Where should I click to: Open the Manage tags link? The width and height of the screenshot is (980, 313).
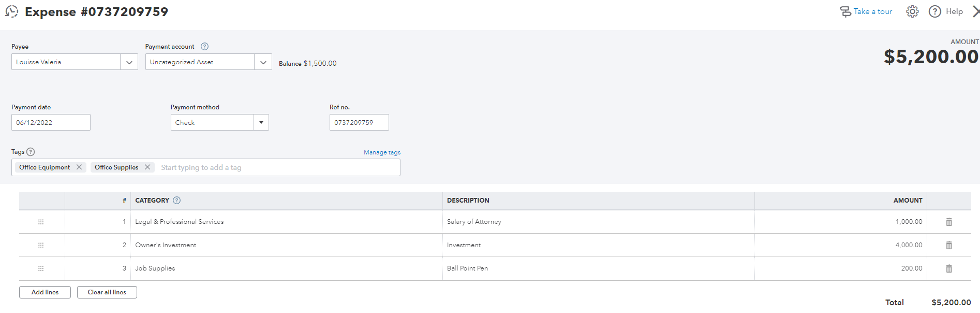382,152
